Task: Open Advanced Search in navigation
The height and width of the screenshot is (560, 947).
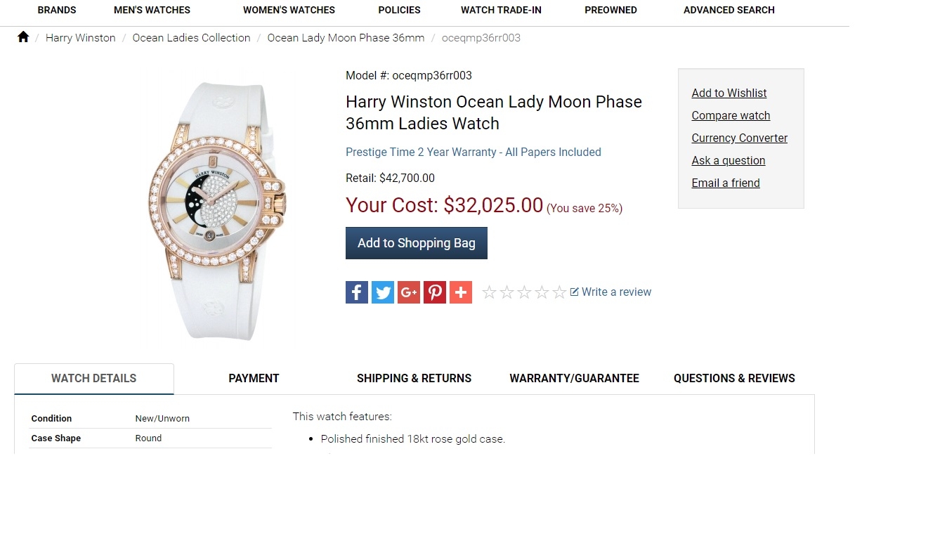Action: click(x=729, y=10)
